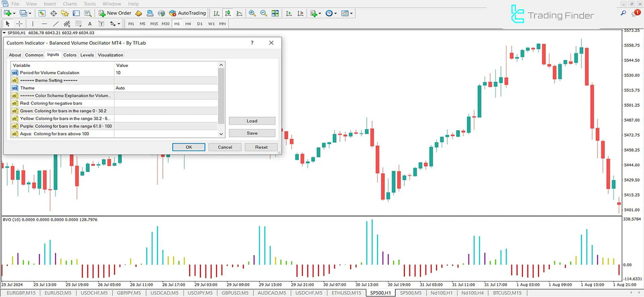Viewport: 644px width, 297px height.
Task: Click the Zoom In magnifier icon
Action: tap(252, 13)
